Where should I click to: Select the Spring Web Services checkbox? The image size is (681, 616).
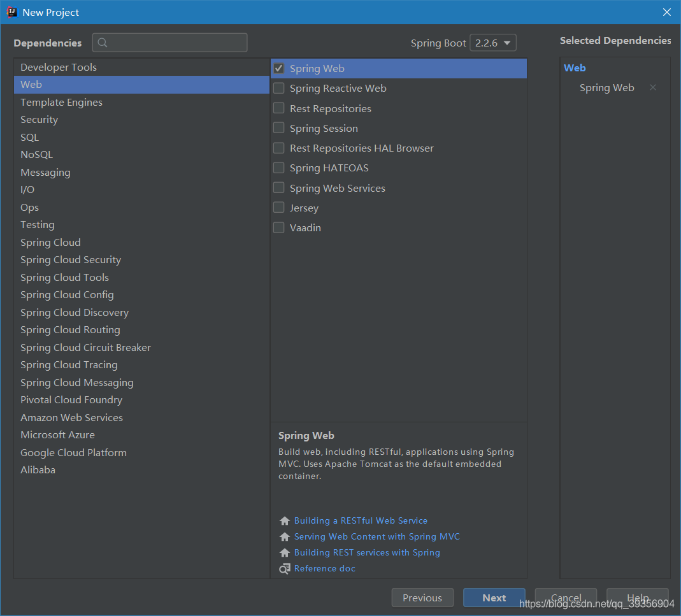279,188
